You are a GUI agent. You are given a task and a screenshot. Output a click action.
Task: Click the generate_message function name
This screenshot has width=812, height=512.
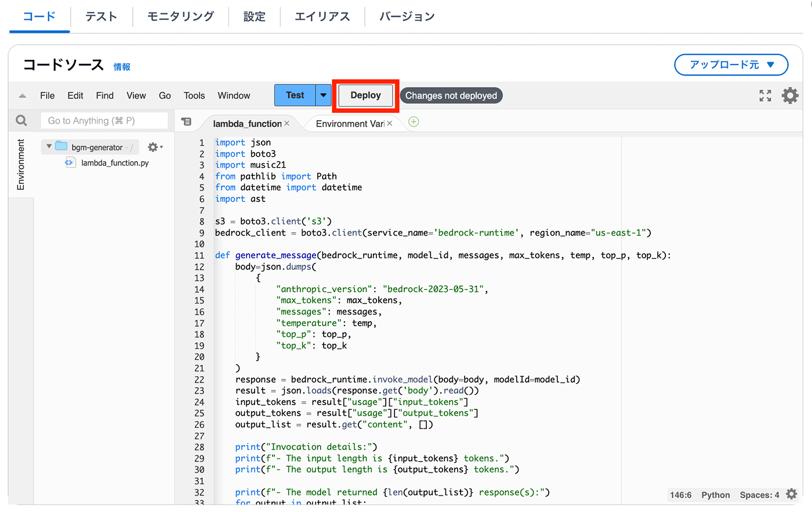click(x=275, y=255)
